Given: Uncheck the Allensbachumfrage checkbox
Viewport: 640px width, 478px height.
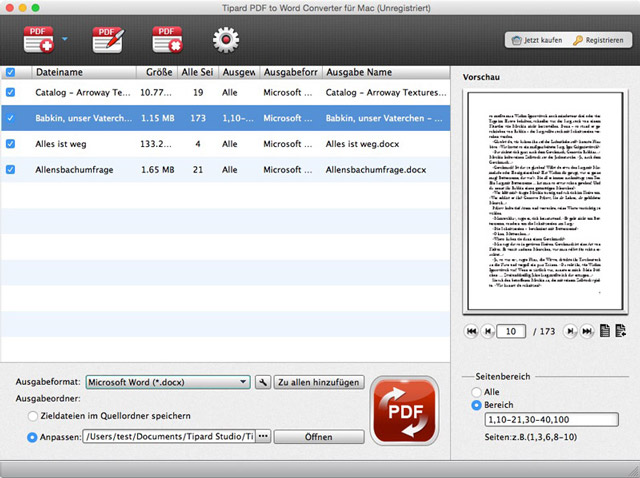Looking at the screenshot, I should [x=10, y=169].
